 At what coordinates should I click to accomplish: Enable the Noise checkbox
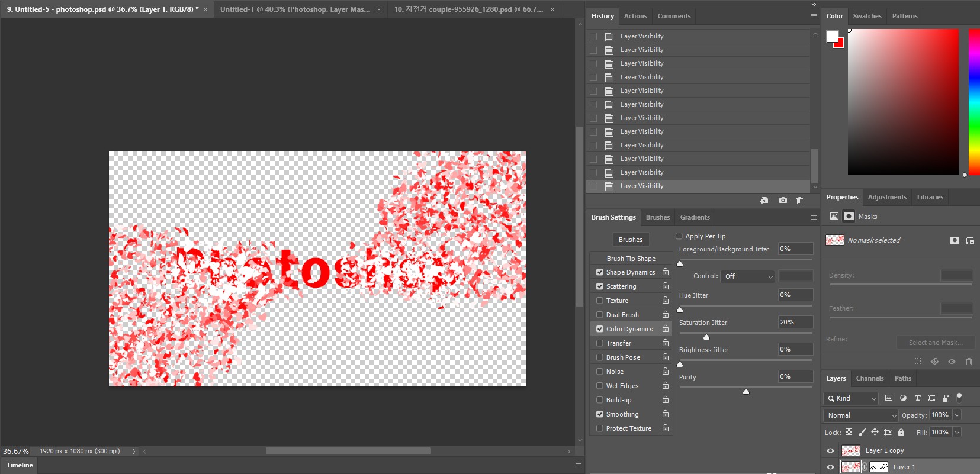[x=600, y=372]
